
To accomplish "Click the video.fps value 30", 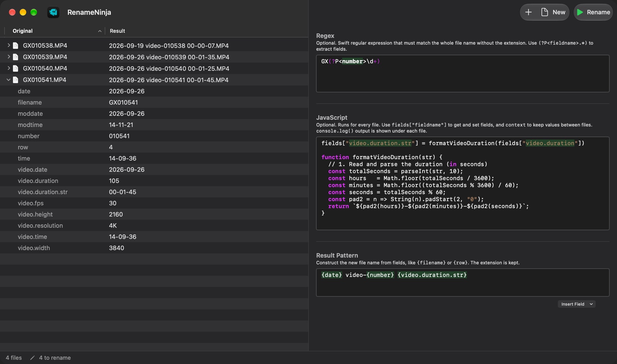I will point(113,203).
